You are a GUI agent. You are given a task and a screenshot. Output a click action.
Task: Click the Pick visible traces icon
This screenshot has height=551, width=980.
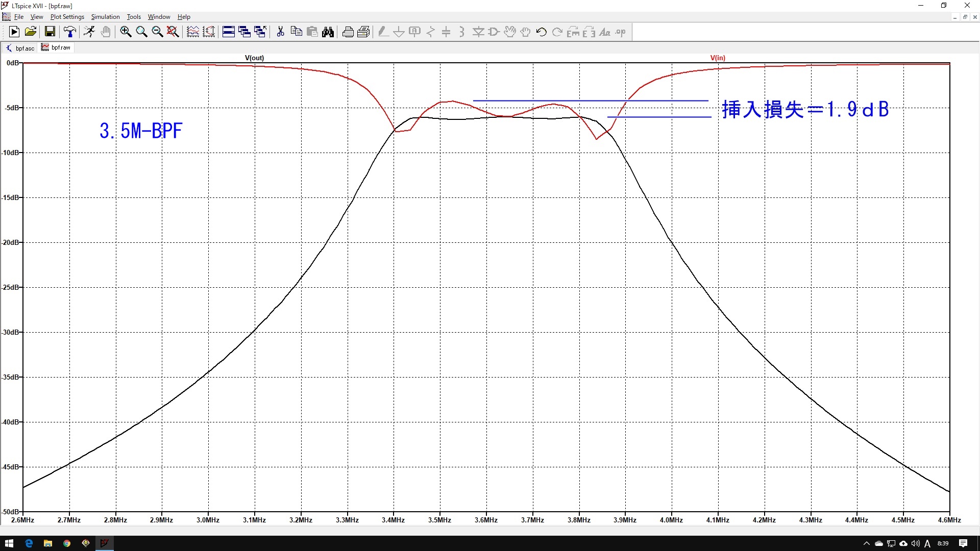click(193, 32)
